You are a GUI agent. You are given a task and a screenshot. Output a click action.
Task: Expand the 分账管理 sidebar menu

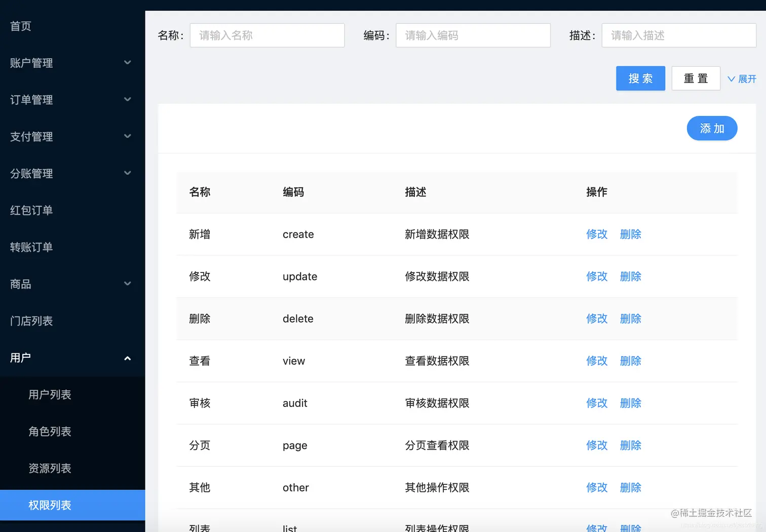pyautogui.click(x=71, y=174)
